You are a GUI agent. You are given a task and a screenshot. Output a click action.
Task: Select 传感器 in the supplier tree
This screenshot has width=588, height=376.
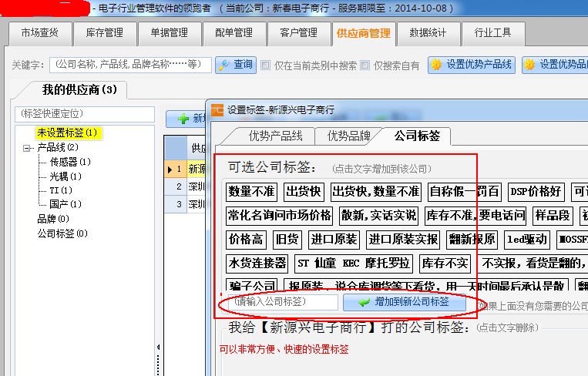pos(70,162)
